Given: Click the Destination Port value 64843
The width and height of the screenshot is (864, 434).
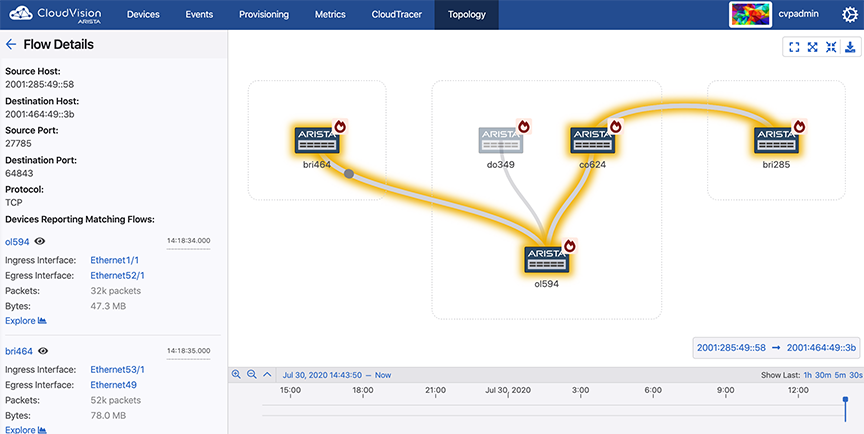Looking at the screenshot, I should (19, 173).
